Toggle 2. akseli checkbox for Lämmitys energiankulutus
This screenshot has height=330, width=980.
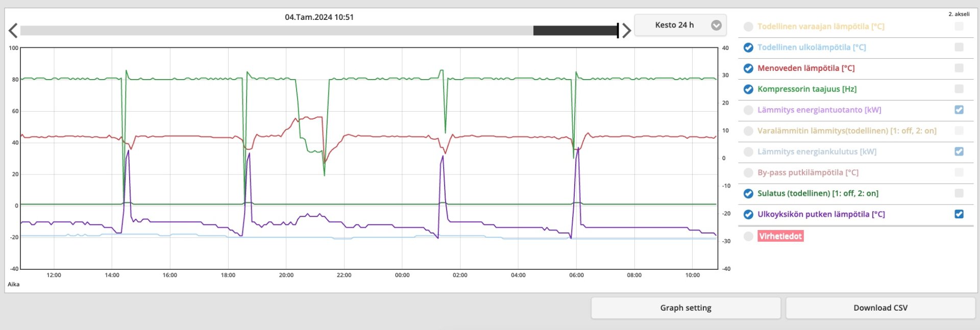959,151
